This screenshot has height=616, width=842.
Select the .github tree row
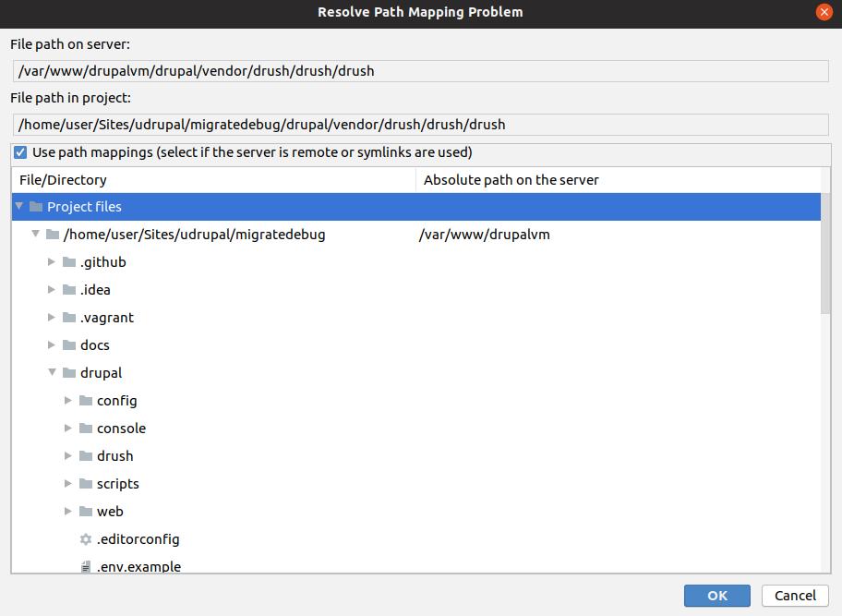[x=416, y=262]
